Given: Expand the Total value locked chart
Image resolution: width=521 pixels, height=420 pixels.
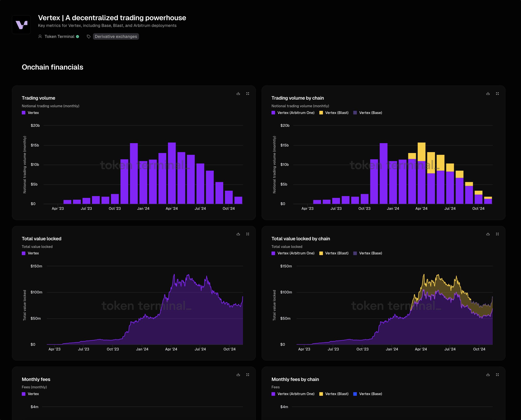Looking at the screenshot, I should (248, 234).
